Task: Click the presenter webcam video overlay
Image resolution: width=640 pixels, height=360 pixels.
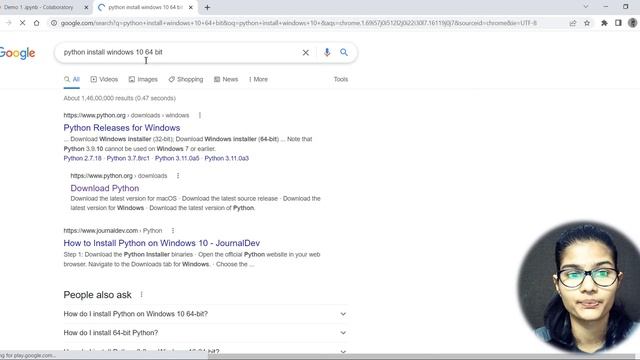Action: point(579,288)
